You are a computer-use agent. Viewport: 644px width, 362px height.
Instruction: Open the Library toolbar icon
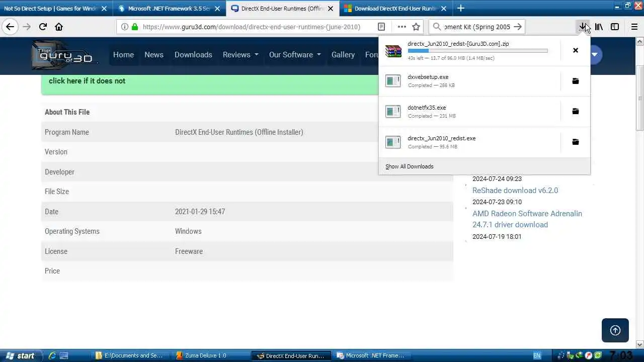pyautogui.click(x=599, y=27)
